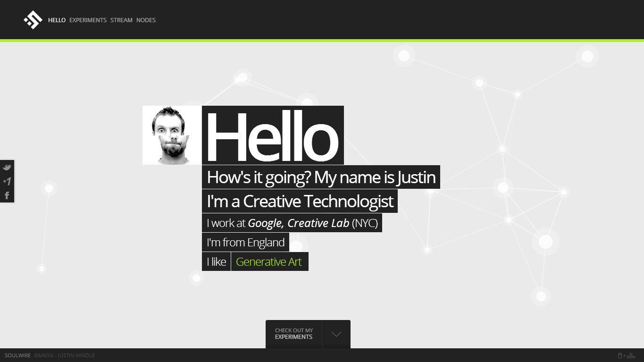Select the eye-popping portrait photo of Justin

(x=171, y=135)
